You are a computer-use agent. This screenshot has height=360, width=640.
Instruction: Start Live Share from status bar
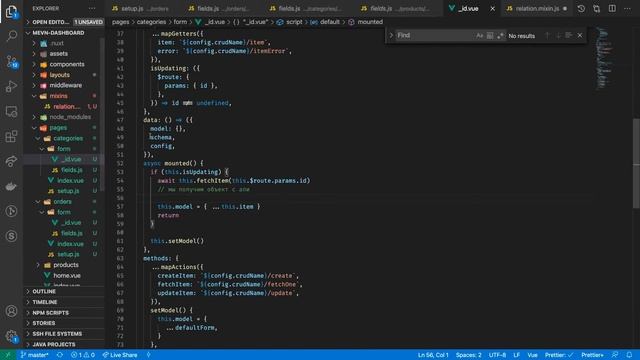[120, 355]
